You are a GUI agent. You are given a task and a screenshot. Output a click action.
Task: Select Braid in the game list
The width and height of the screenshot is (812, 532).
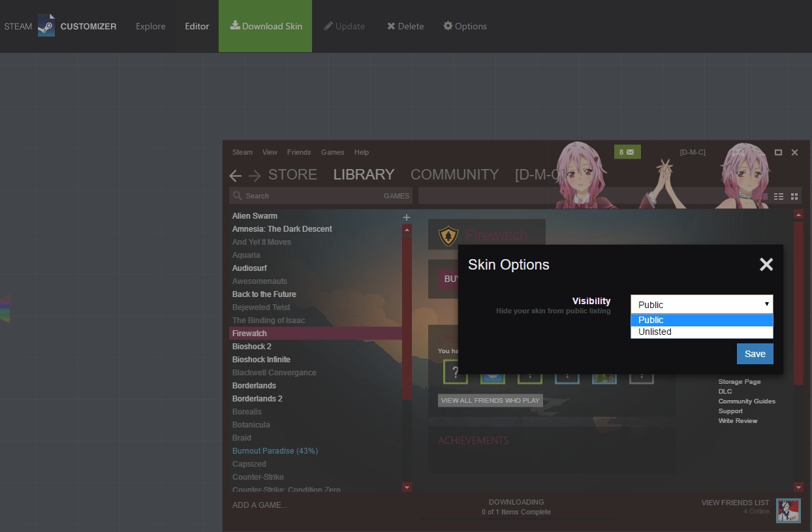click(242, 438)
